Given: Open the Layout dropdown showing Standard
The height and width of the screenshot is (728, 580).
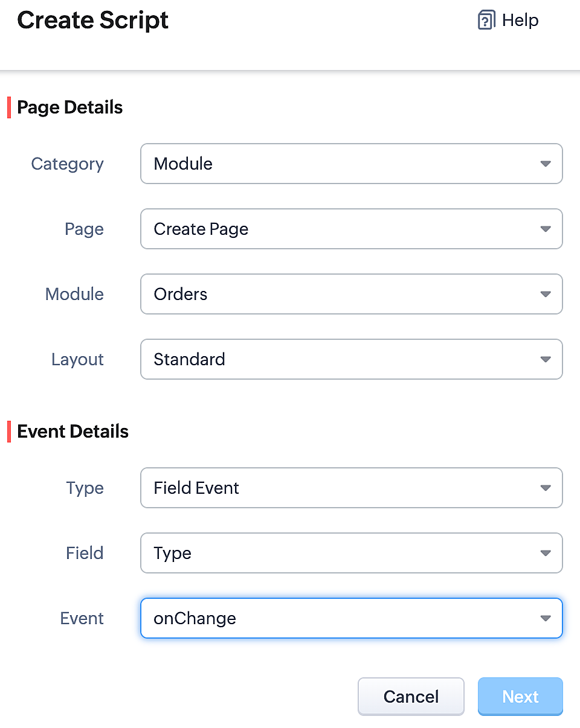Looking at the screenshot, I should click(350, 359).
